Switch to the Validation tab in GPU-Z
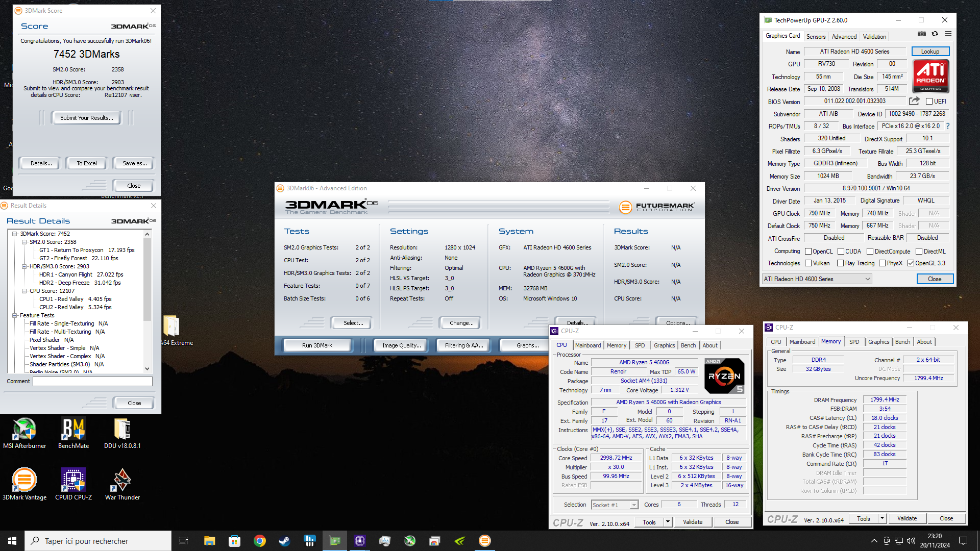Image resolution: width=980 pixels, height=551 pixels. 874,37
